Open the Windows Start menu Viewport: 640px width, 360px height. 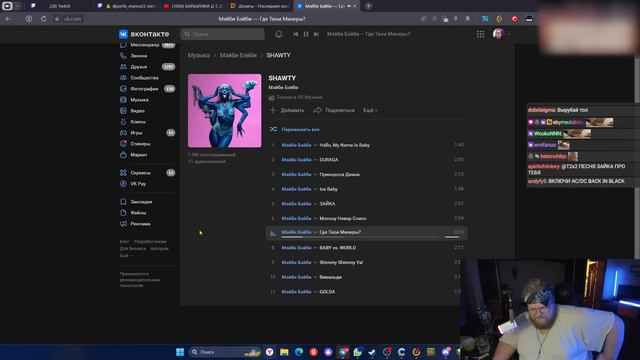pyautogui.click(x=180, y=352)
